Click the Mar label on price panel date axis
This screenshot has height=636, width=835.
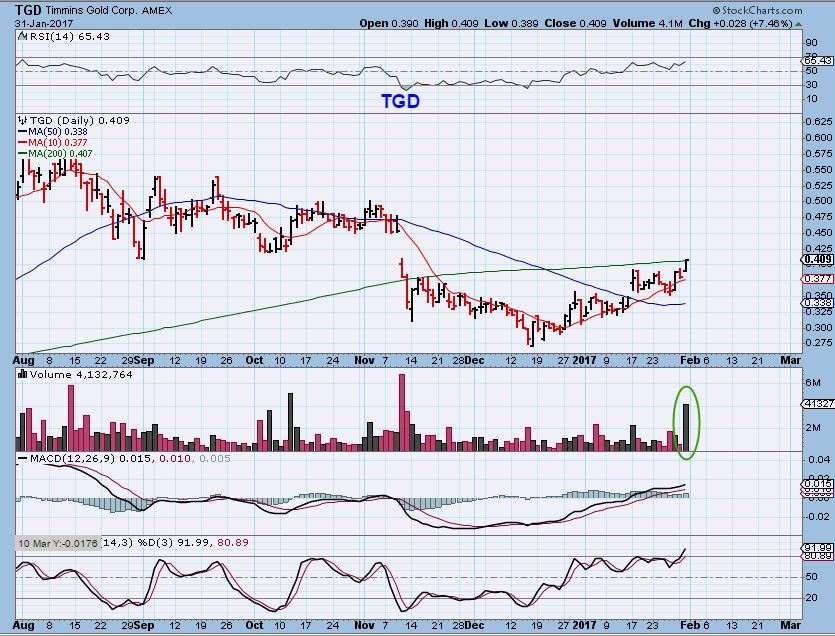pos(791,361)
